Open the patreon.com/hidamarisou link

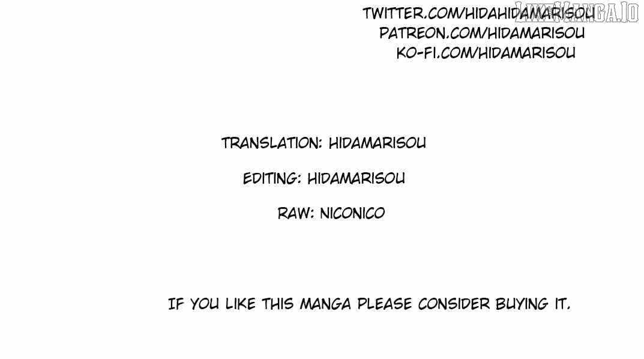click(x=482, y=33)
